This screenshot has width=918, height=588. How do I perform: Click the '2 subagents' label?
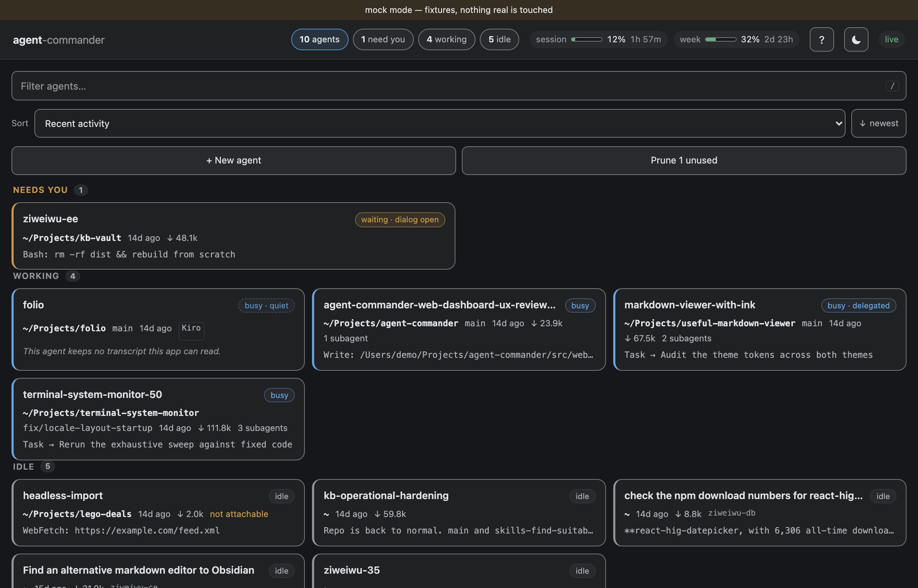(687, 338)
